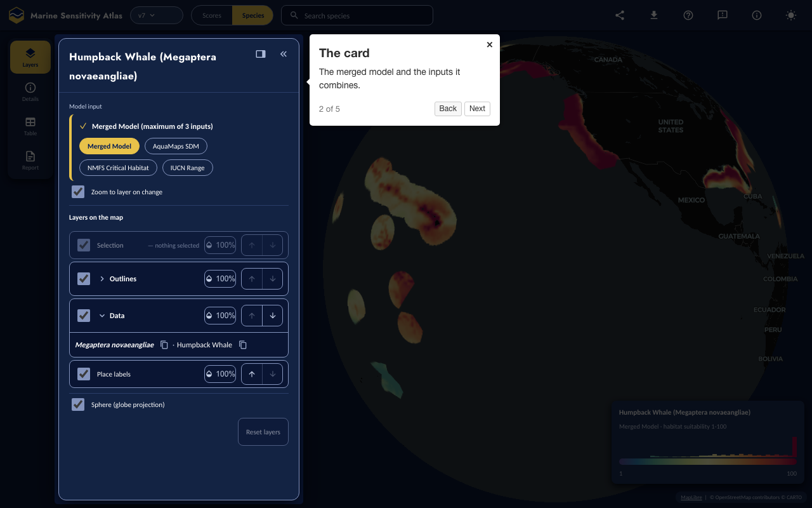Click the feedback speech bubble icon
The height and width of the screenshot is (508, 812).
click(x=723, y=15)
